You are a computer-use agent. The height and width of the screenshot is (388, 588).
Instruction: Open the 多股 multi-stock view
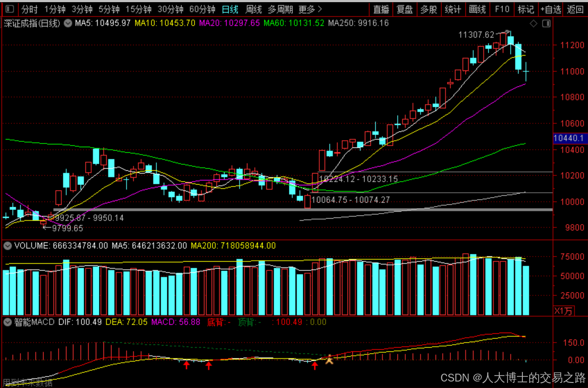click(429, 9)
